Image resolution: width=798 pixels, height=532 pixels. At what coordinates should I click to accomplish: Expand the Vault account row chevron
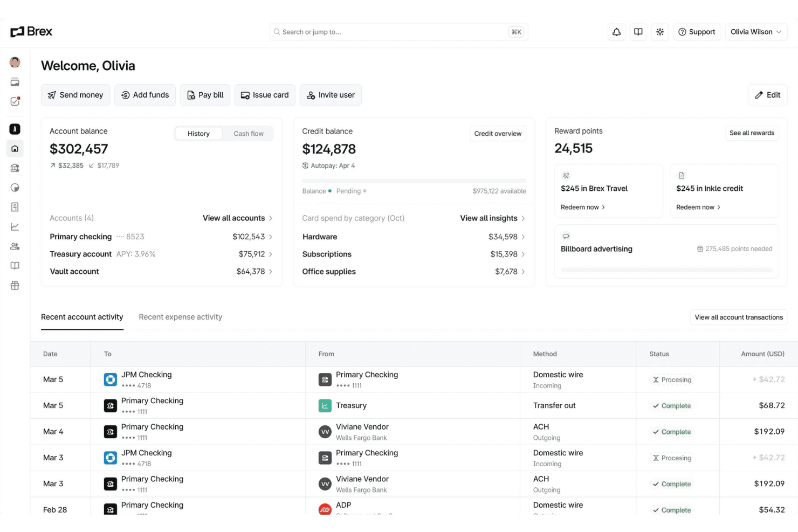271,272
